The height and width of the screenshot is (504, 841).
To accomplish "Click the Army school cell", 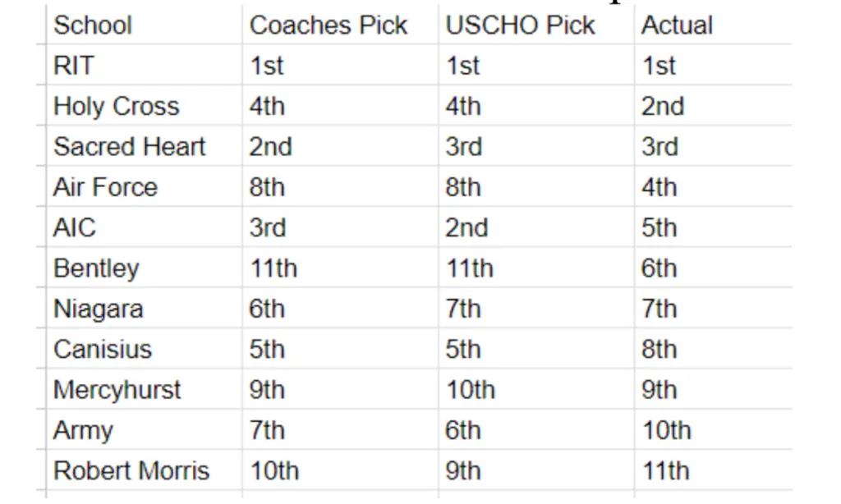I will (145, 429).
